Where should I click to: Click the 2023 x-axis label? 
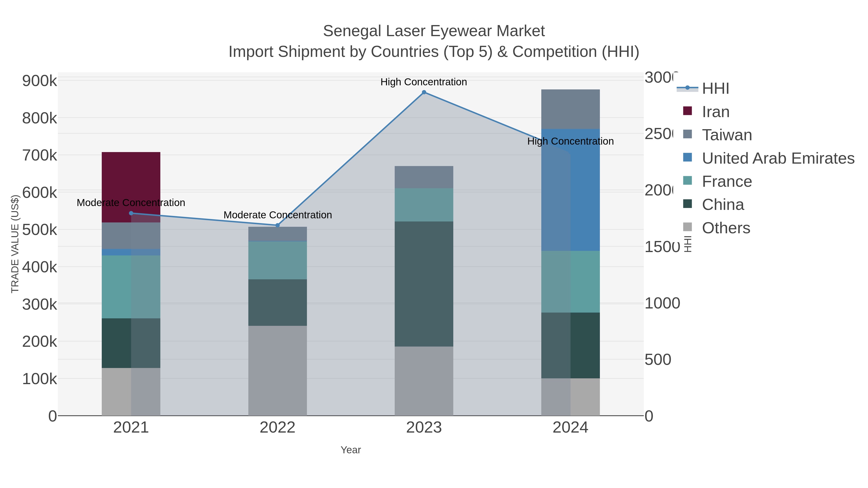[x=424, y=427]
